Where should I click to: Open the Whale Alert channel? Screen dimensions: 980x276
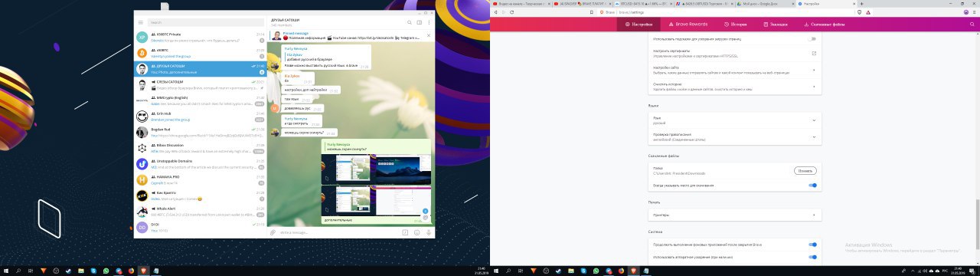[x=200, y=212]
